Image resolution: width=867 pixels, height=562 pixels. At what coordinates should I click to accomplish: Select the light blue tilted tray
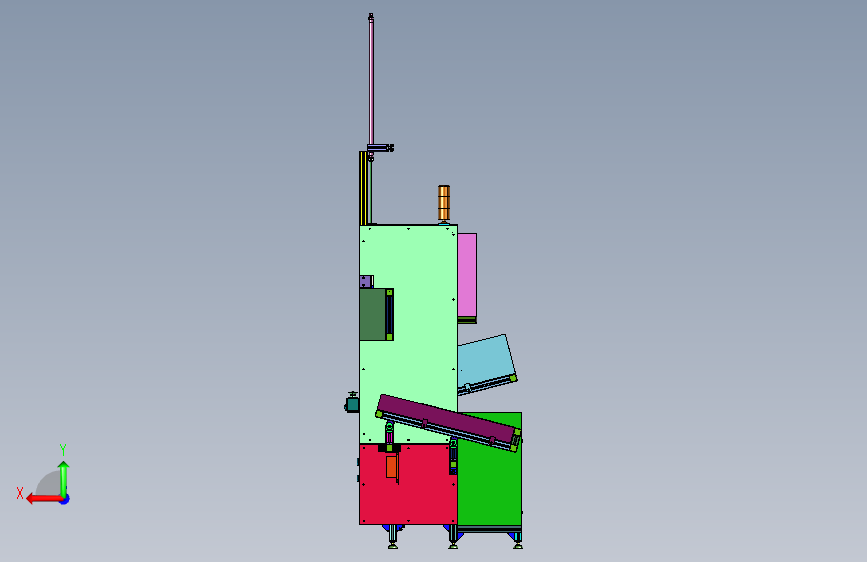(x=484, y=362)
